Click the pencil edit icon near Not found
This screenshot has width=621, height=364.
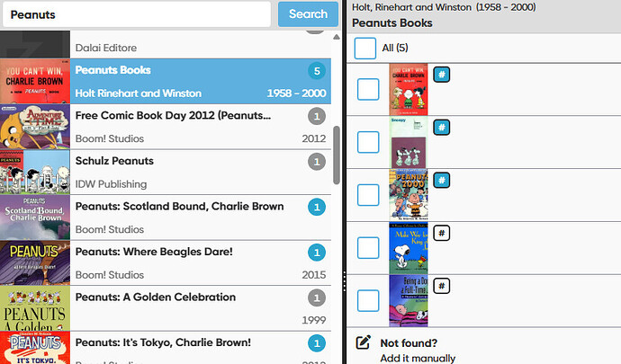pos(364,342)
